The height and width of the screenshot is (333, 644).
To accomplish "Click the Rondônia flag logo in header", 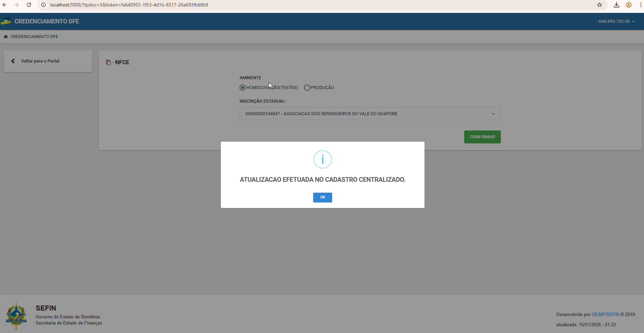I will pos(6,21).
